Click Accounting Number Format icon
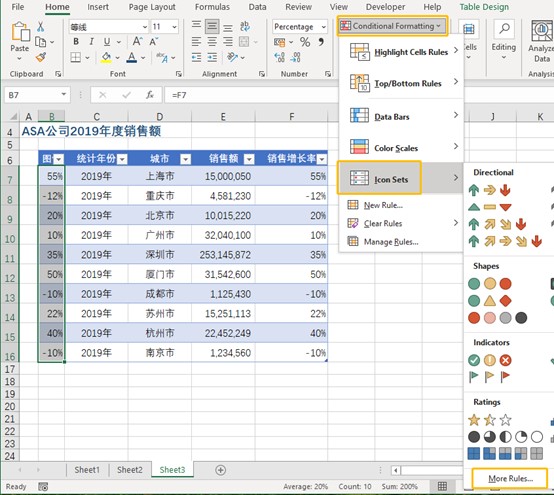The image size is (554, 495). 279,42
